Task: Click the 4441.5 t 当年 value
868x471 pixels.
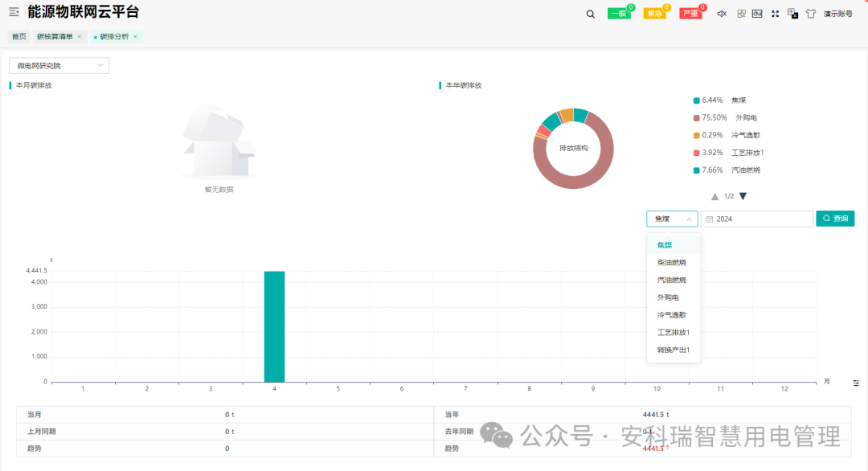Action: 656,415
